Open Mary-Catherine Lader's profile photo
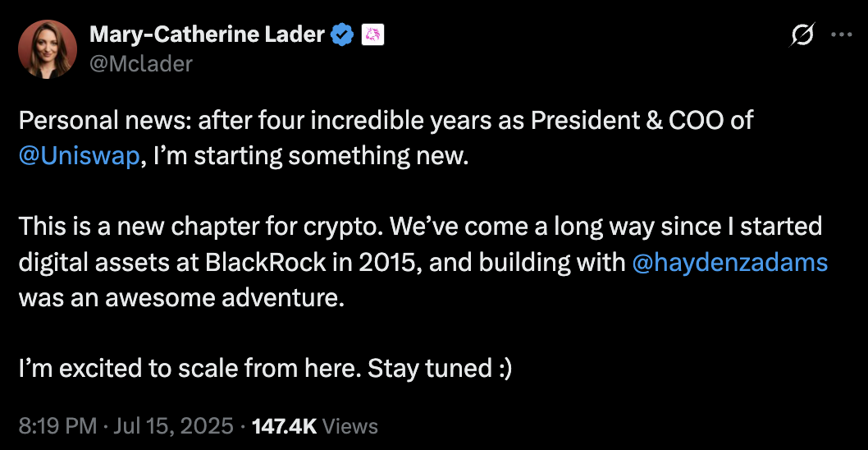The width and height of the screenshot is (868, 450). (48, 48)
